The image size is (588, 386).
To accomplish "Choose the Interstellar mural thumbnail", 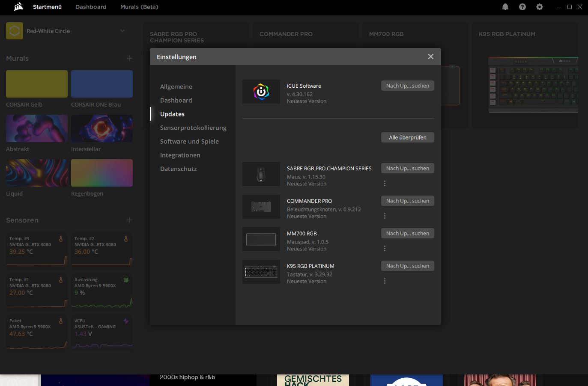I will pos(102,128).
